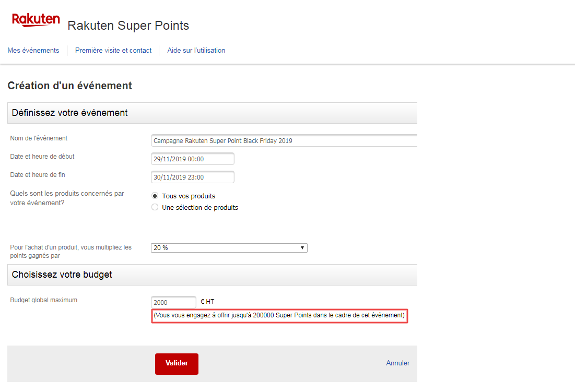The image size is (575, 392).
Task: Click the Budget global maximum input showing 2000
Action: point(173,302)
